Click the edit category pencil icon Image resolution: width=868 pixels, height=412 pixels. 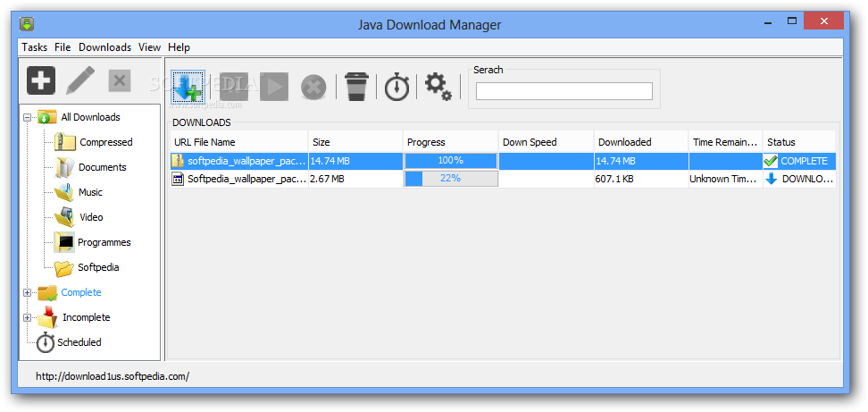point(80,80)
